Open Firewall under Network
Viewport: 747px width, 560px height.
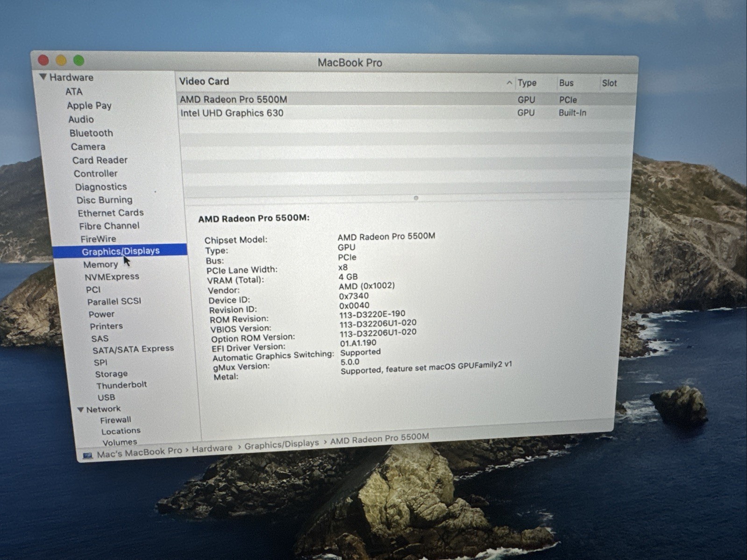tap(115, 420)
